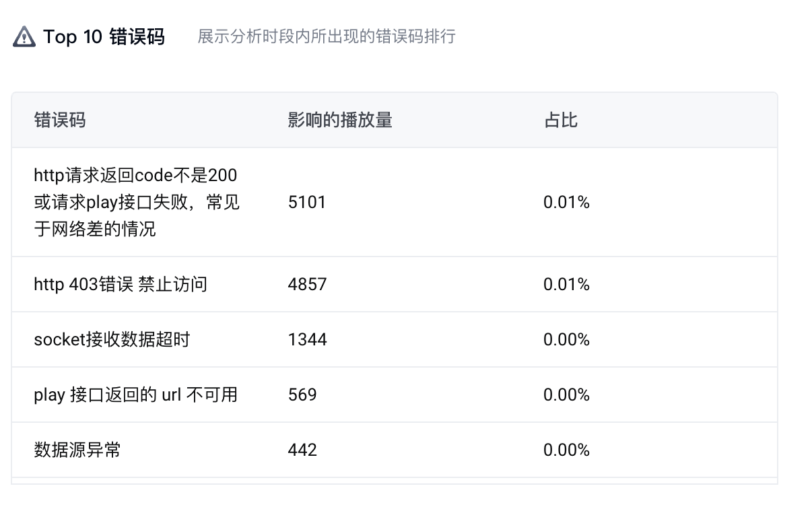Click the gray subtitle describing error code ranking
This screenshot has width=812, height=509.
tap(327, 36)
